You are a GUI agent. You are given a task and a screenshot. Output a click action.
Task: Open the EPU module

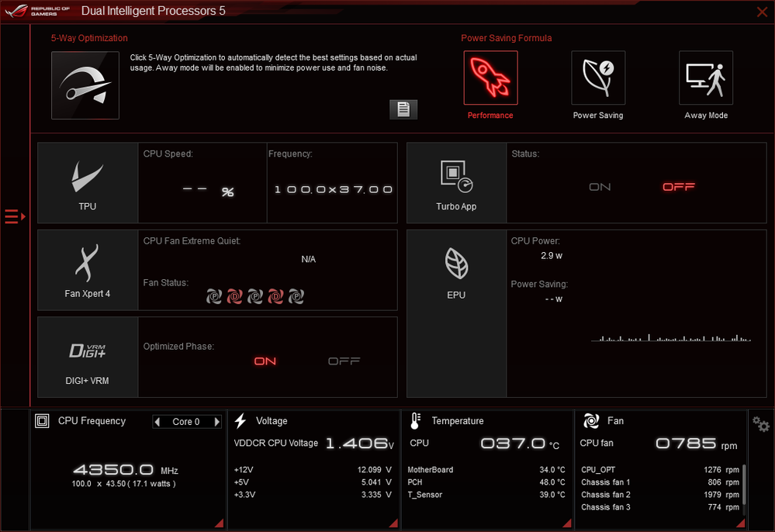(456, 313)
